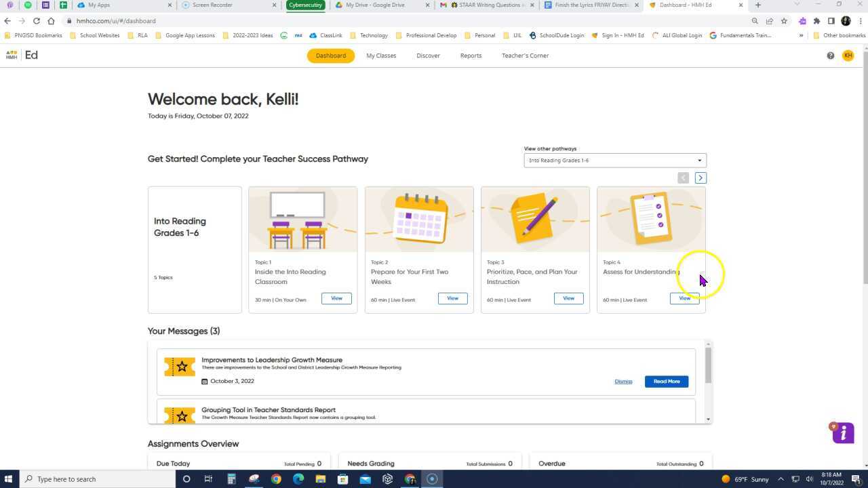
Task: Click Read More on the Leadership Growth message
Action: [x=666, y=381]
